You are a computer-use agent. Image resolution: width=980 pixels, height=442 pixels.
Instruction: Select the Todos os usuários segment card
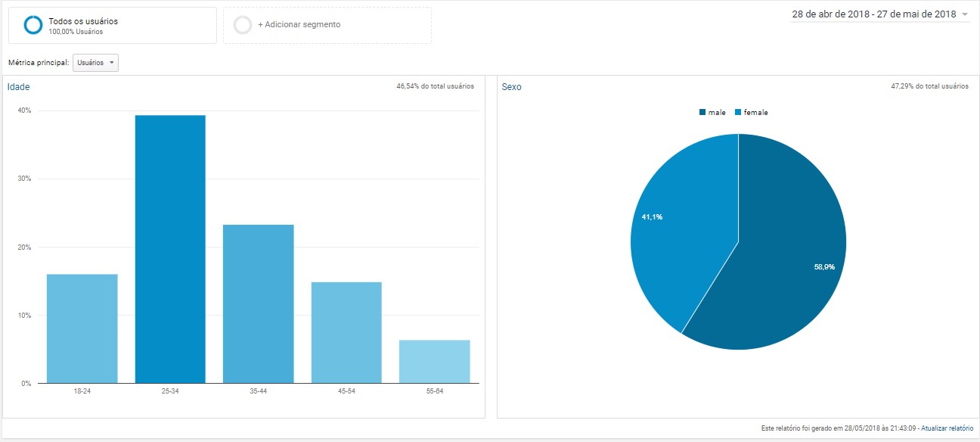(x=112, y=26)
